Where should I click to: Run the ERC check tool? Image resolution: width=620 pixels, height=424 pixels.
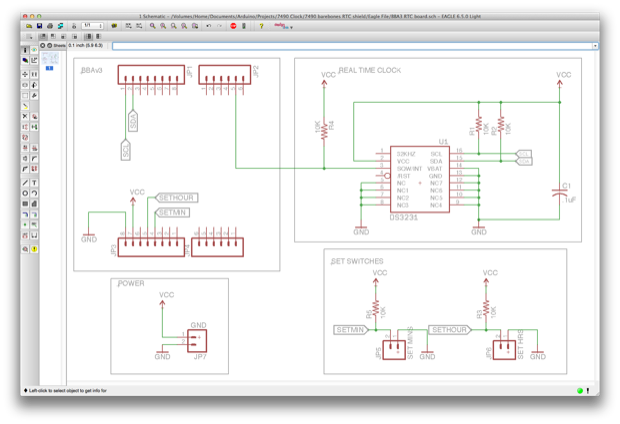pos(25,249)
